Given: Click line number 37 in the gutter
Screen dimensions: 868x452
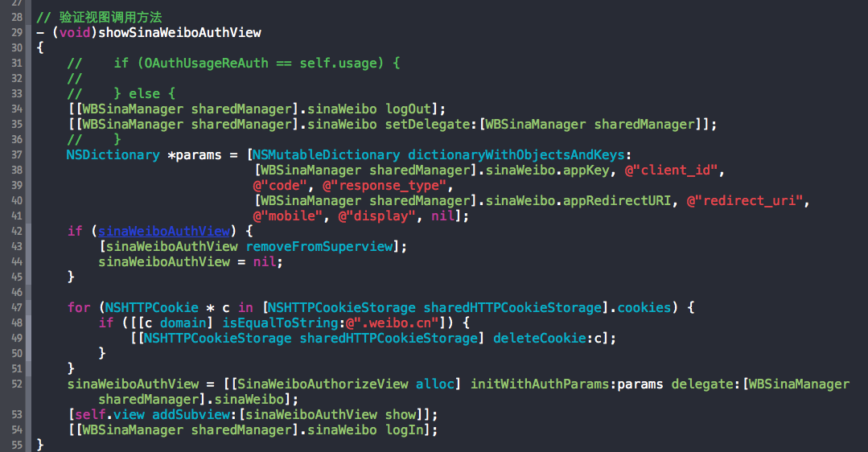Looking at the screenshot, I should [x=17, y=155].
